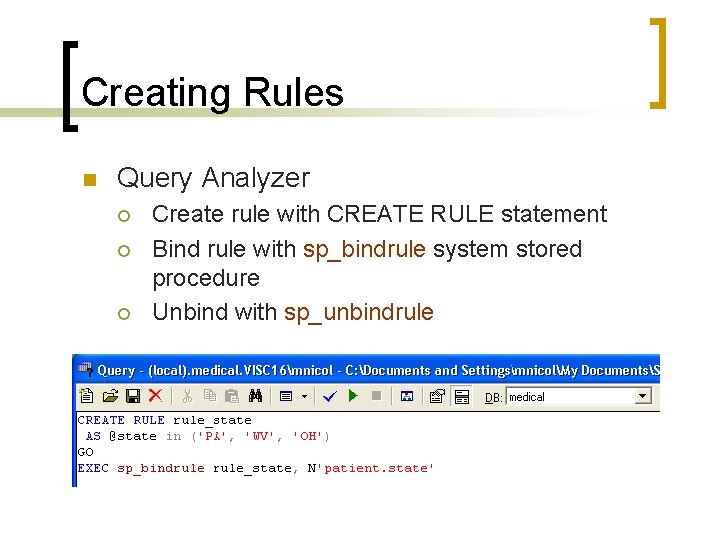
Task: Click the orange sp_unbindrule bullet text
Action: [x=359, y=313]
